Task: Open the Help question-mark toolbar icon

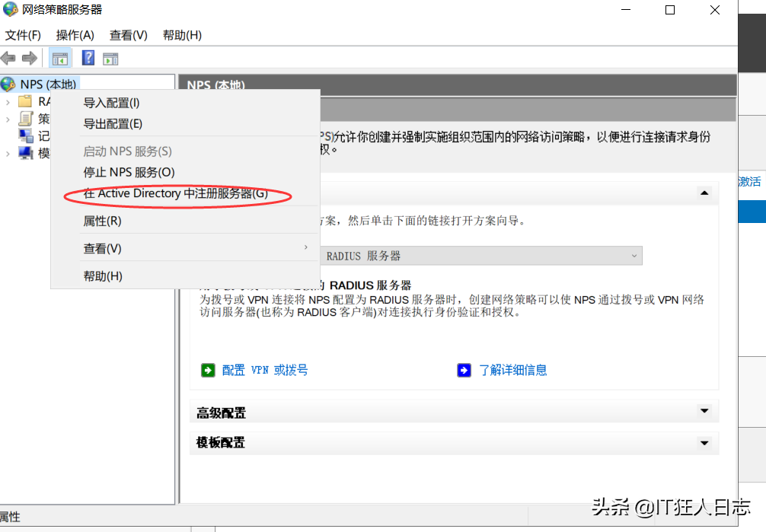Action: (88, 58)
